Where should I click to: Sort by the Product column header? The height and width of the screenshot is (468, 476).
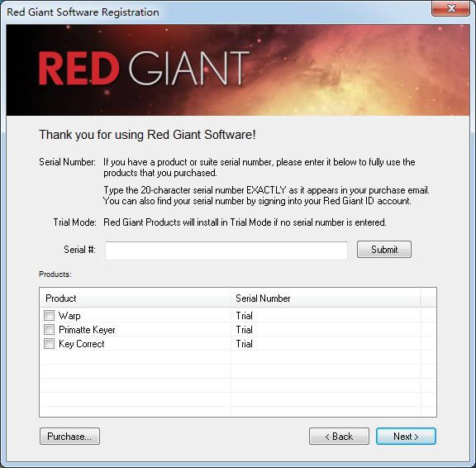tap(135, 298)
